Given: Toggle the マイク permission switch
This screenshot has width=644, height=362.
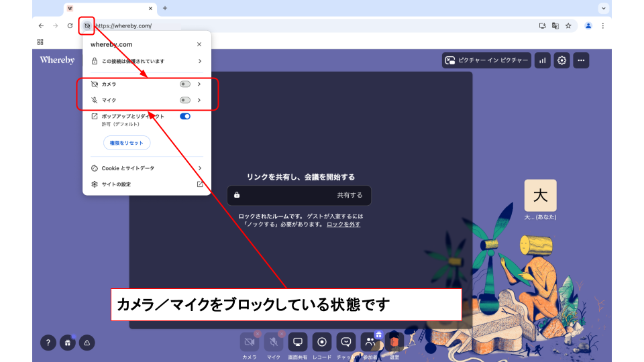Looking at the screenshot, I should pyautogui.click(x=184, y=101).
